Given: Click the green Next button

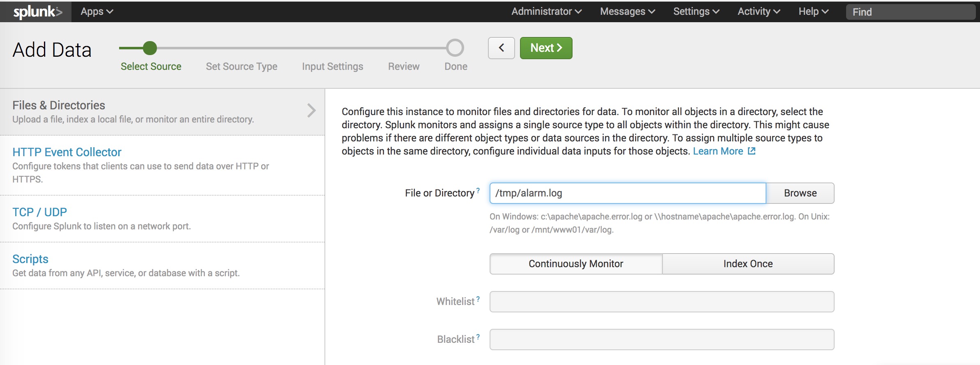Looking at the screenshot, I should 546,48.
